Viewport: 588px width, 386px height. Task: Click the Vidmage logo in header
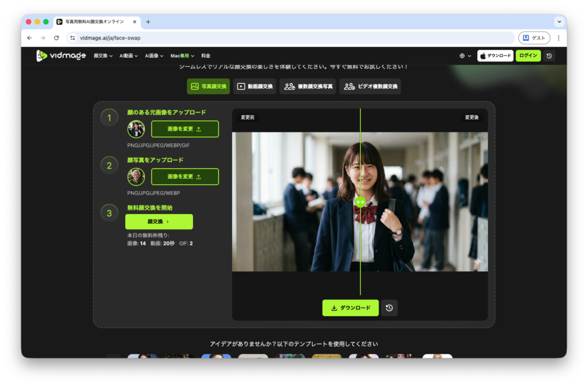[61, 56]
